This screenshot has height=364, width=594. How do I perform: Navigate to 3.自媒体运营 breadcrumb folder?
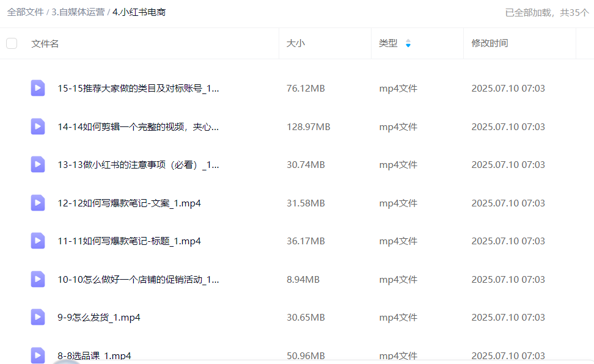click(78, 12)
